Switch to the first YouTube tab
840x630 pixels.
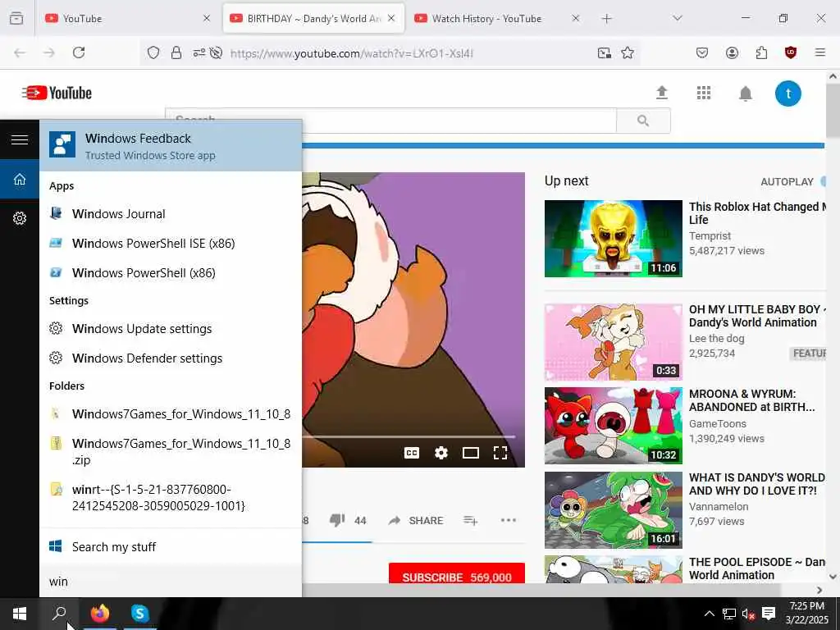click(128, 18)
